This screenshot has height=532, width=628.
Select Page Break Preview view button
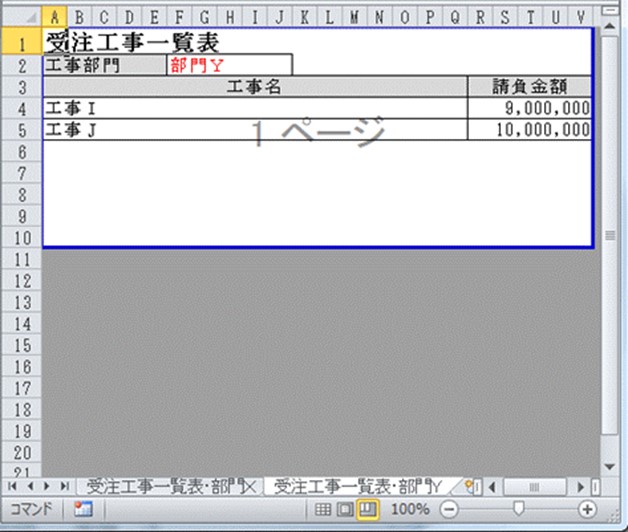[x=367, y=509]
